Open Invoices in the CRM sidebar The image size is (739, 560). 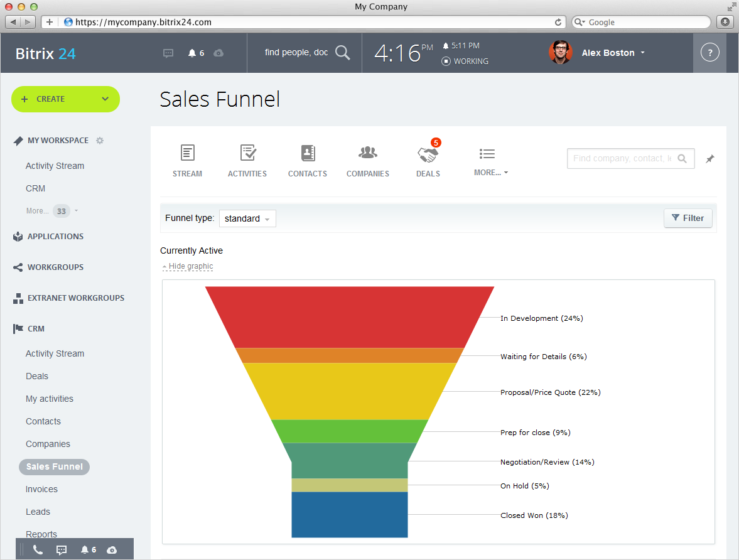point(41,489)
